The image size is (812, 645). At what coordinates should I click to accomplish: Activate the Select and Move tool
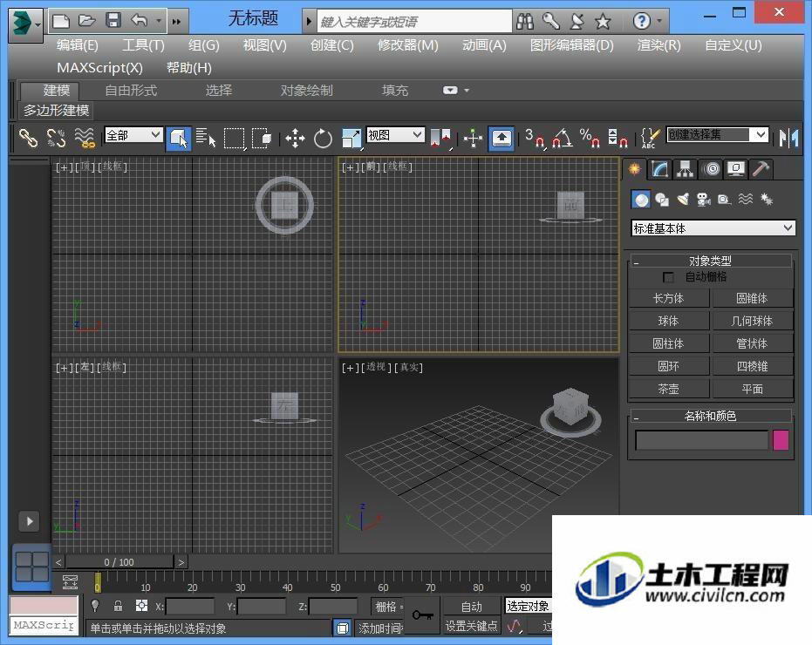[x=295, y=139]
